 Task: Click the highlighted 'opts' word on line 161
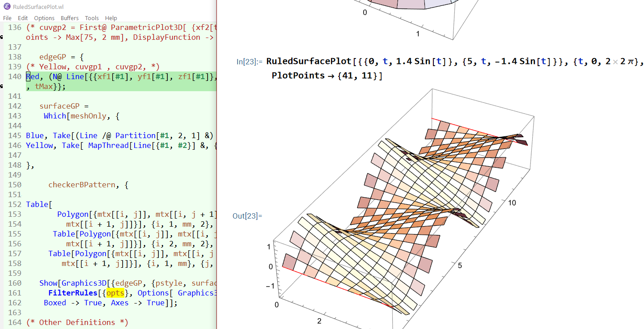(115, 293)
